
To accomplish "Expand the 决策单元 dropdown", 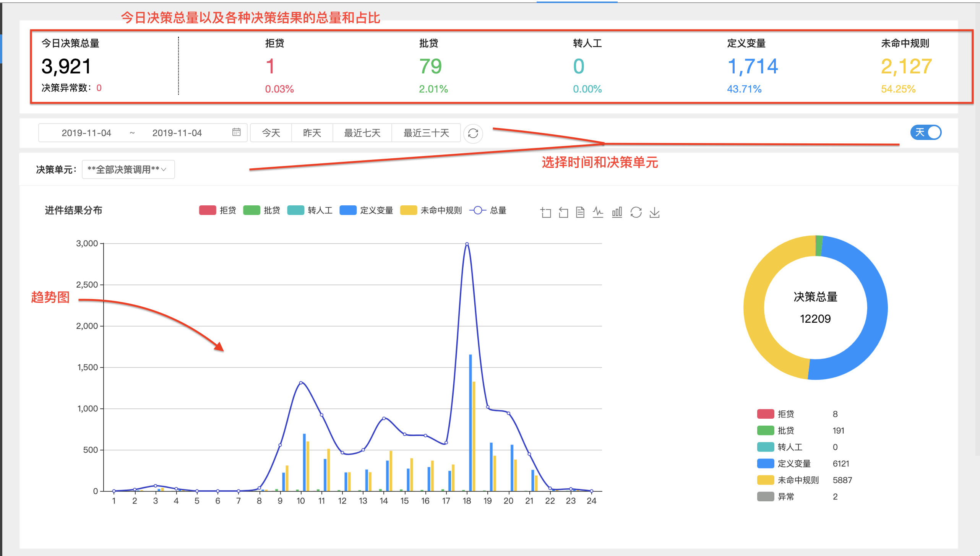I will tap(128, 169).
